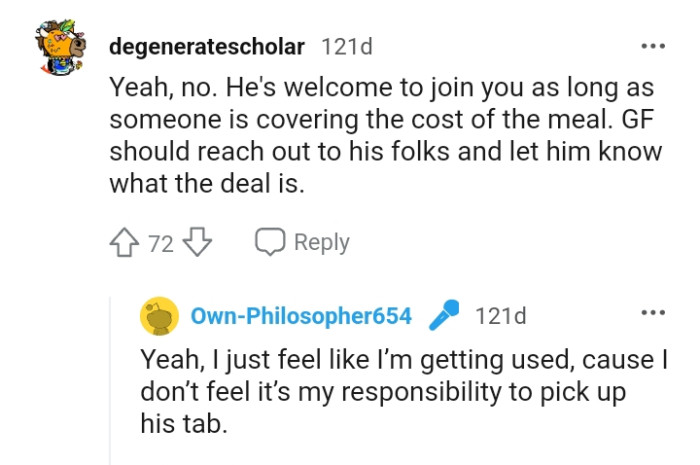Click "what the deal is." line
The height and width of the screenshot is (465, 700).
(x=208, y=186)
